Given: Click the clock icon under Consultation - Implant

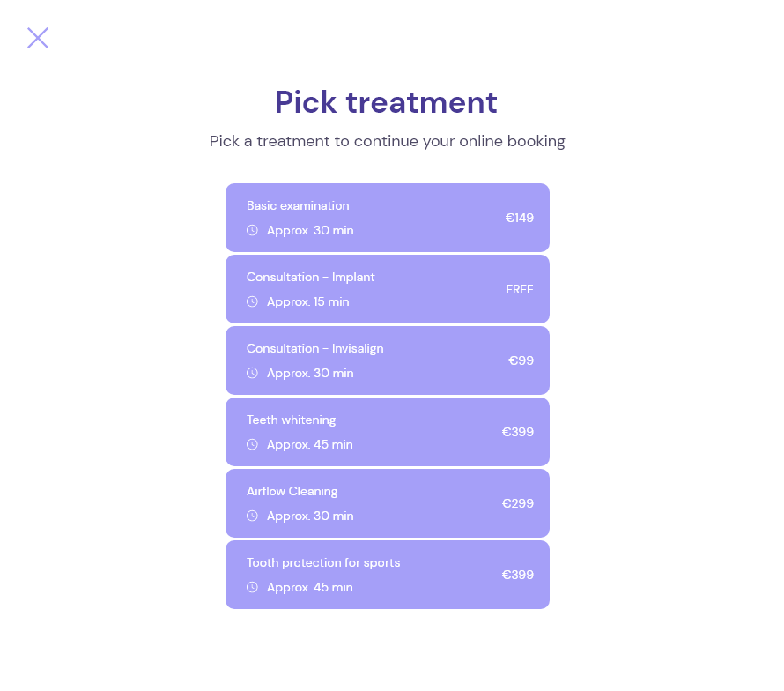Looking at the screenshot, I should (x=252, y=301).
